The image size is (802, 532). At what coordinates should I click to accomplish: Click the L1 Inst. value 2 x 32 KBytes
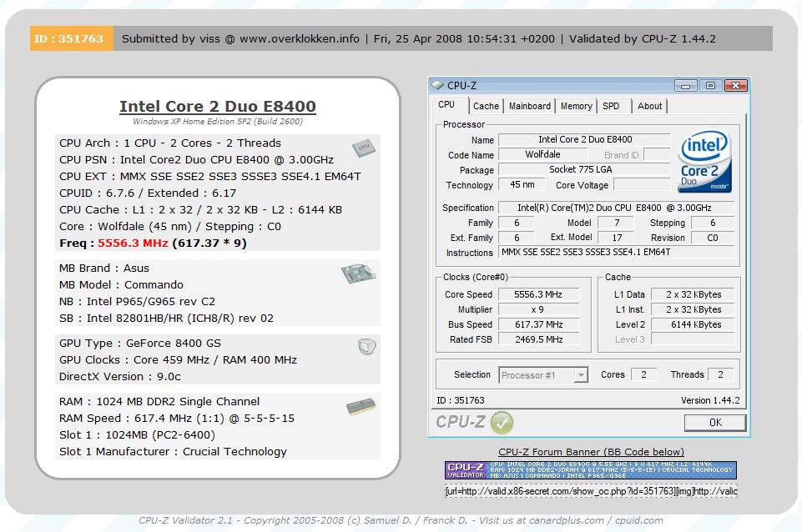[x=693, y=309]
